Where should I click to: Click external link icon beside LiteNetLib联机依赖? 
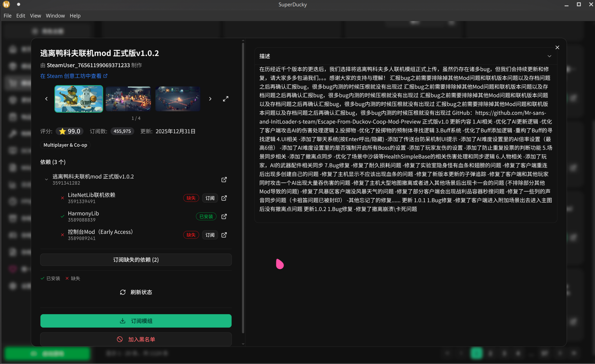pyautogui.click(x=224, y=198)
